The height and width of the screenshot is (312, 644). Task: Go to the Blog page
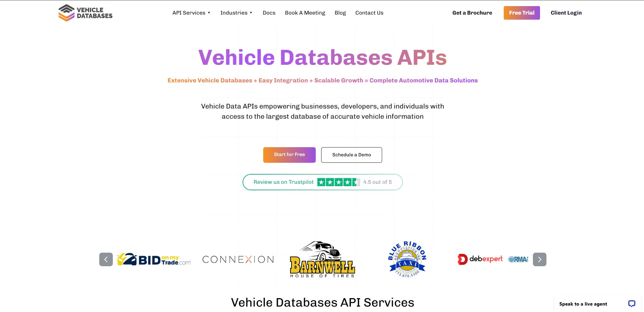coord(340,13)
